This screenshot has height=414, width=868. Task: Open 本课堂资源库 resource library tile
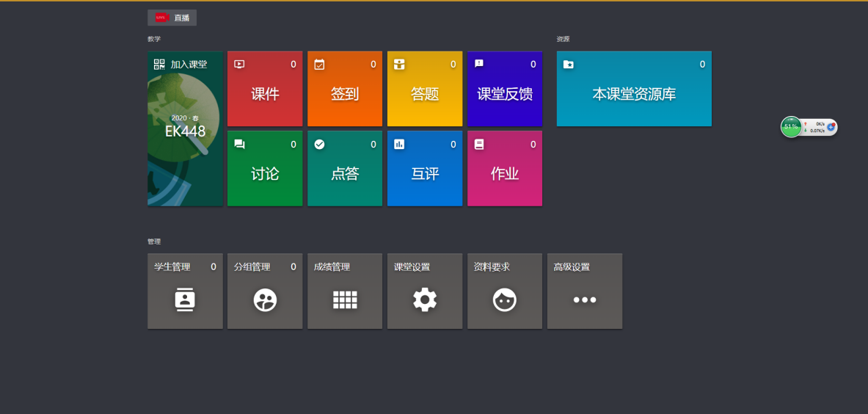tap(634, 94)
